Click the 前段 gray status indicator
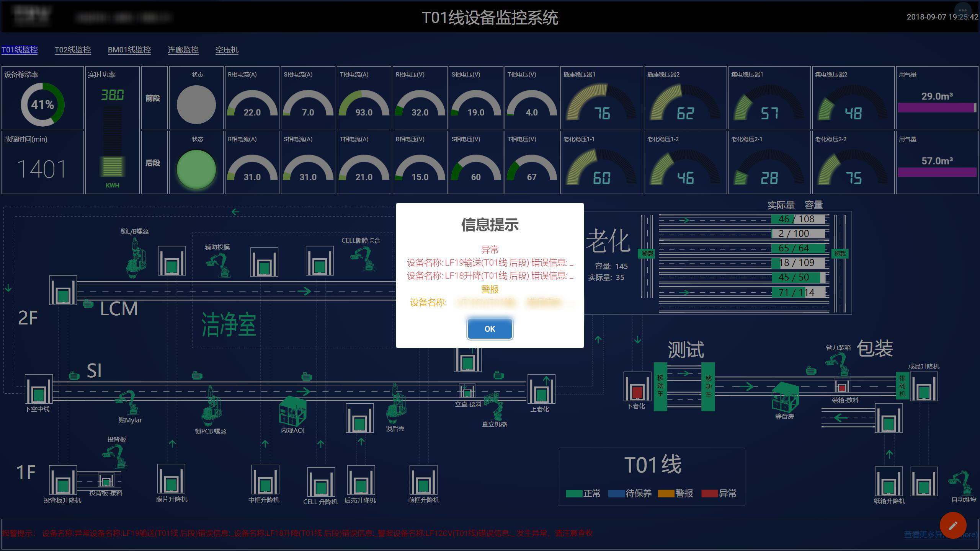 point(196,104)
